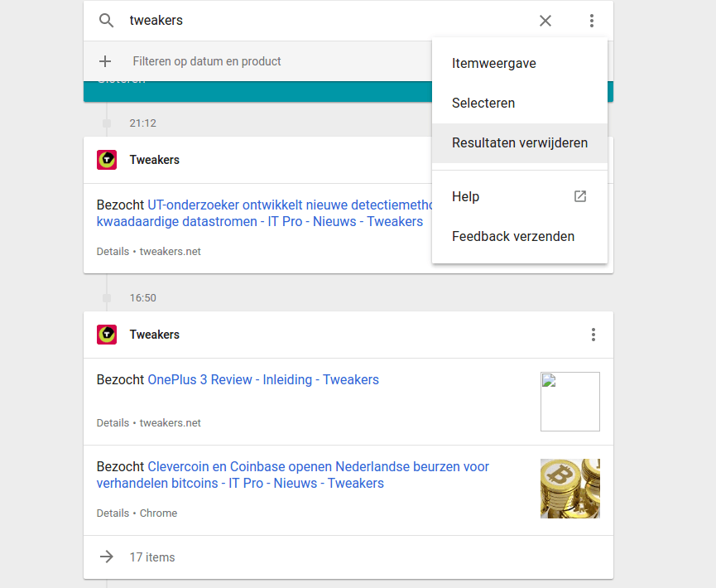Click the Filteren op datum en product field
The image size is (716, 588).
(x=207, y=61)
